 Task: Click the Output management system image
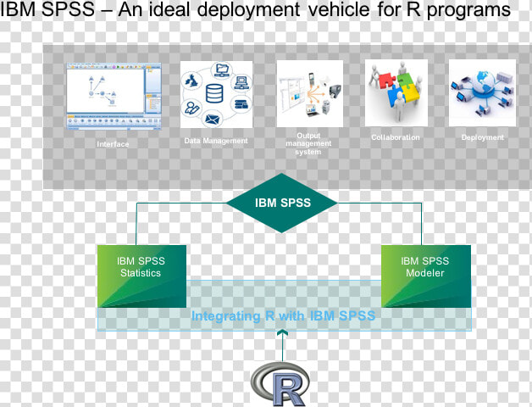point(310,94)
